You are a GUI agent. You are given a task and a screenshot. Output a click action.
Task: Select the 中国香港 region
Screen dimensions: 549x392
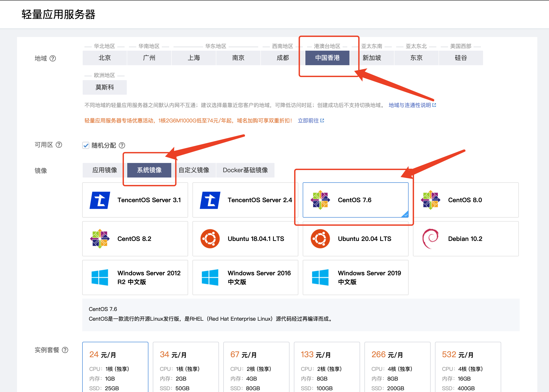pyautogui.click(x=327, y=58)
